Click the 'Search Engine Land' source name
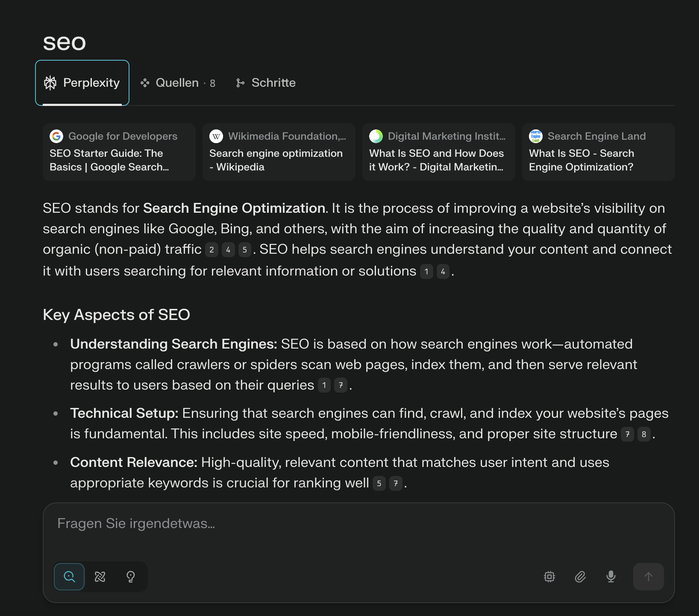699x616 pixels. point(597,136)
